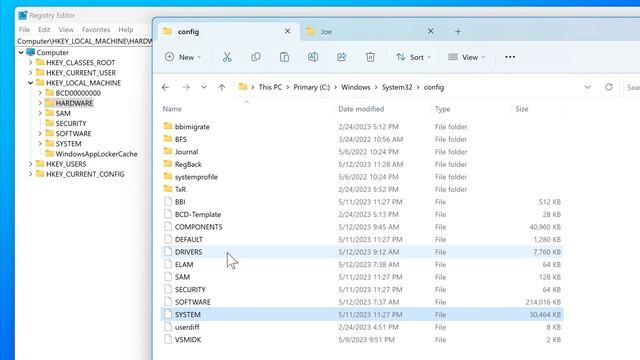The image size is (640, 360).
Task: Click This PC in breadcrumb path
Action: (270, 87)
